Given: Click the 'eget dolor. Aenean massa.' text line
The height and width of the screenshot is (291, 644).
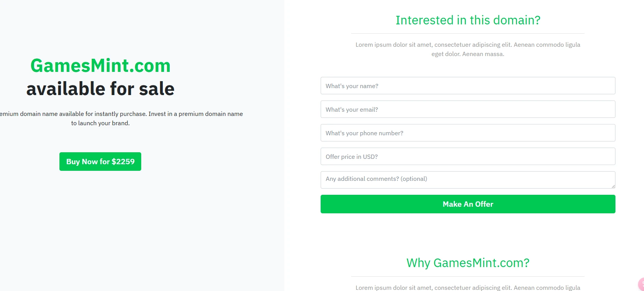Looking at the screenshot, I should coord(468,54).
